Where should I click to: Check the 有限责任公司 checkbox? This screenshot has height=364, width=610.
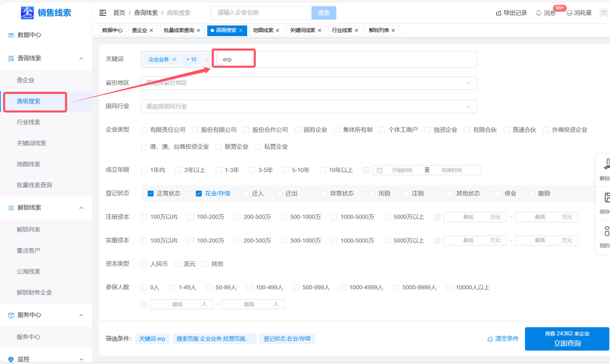(x=144, y=130)
